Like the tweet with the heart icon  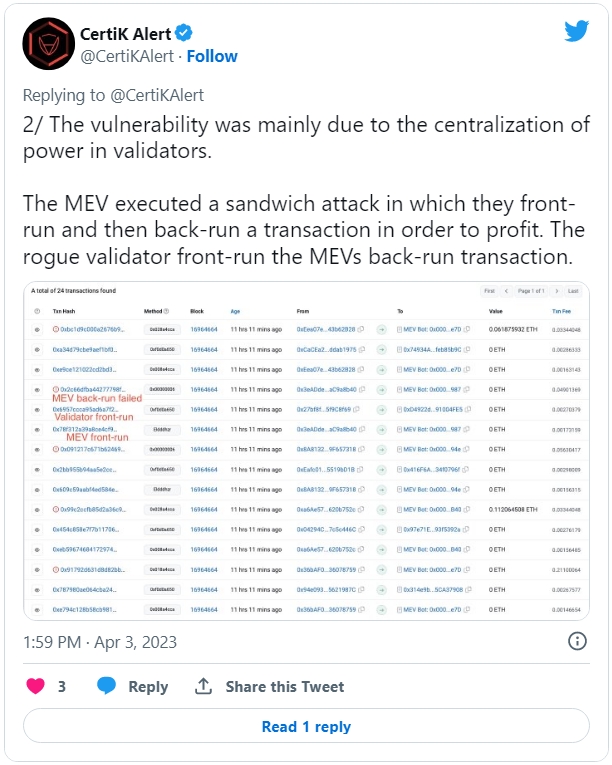tap(35, 686)
